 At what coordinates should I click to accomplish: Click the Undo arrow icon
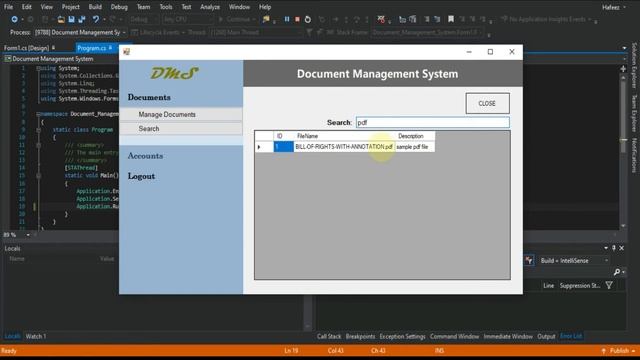pos(96,19)
